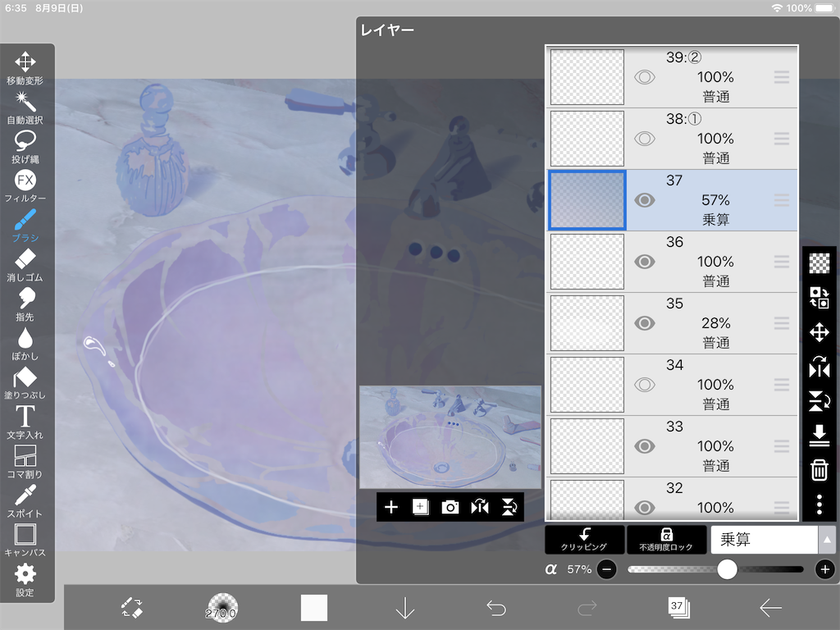
Task: Undo with the curved left arrow
Action: [496, 608]
